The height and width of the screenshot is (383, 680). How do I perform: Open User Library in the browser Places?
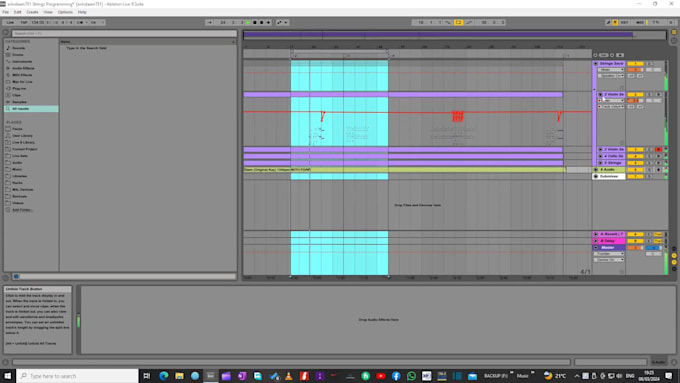pyautogui.click(x=22, y=136)
